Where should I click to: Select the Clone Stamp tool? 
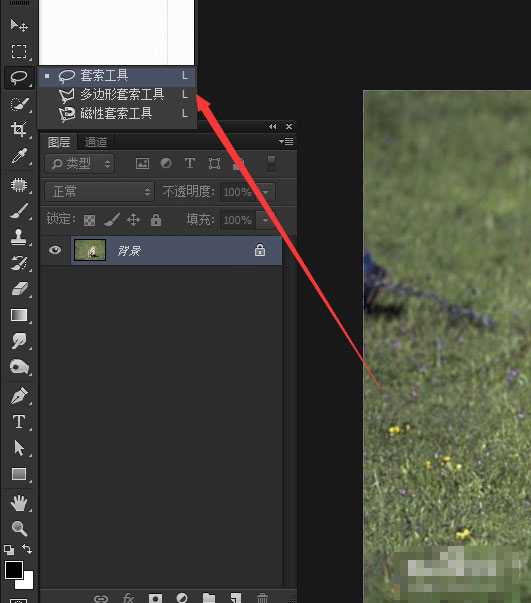pyautogui.click(x=18, y=237)
